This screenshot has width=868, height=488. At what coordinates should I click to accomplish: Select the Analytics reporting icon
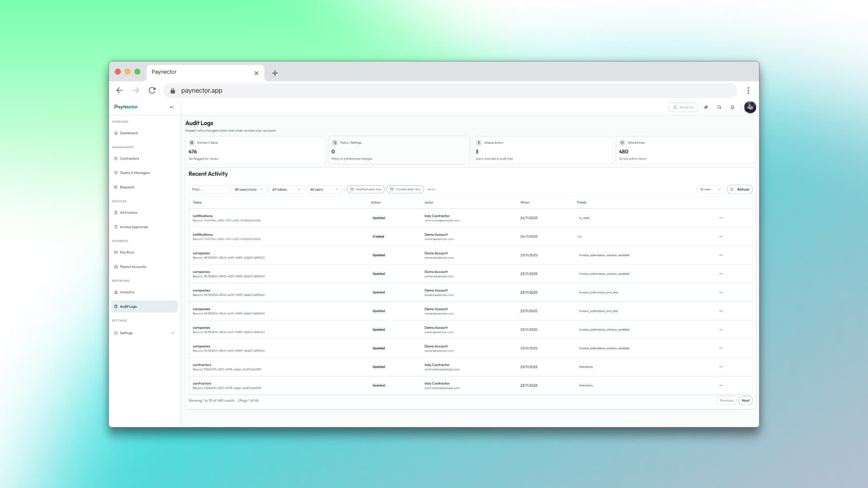pyautogui.click(x=116, y=292)
